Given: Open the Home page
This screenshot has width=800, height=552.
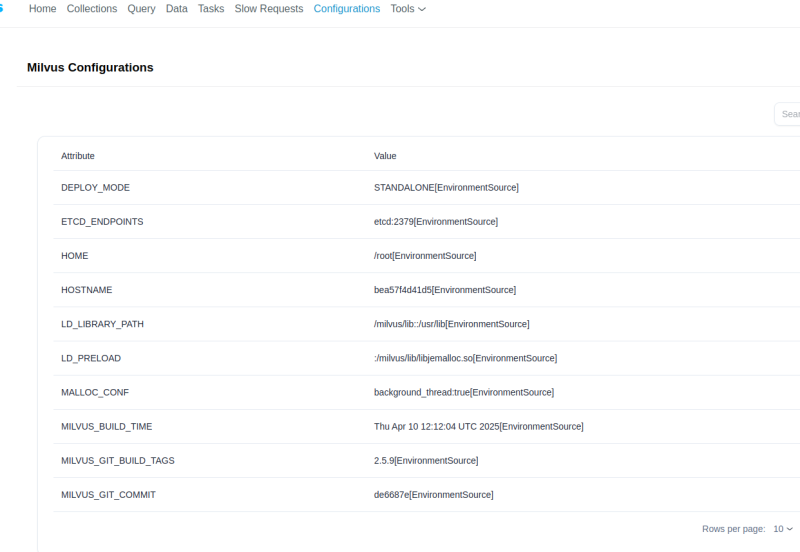Looking at the screenshot, I should (42, 9).
